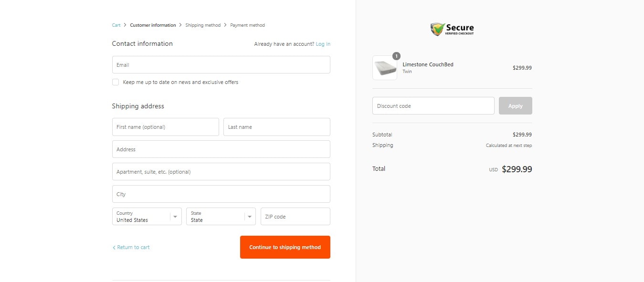Click Continue to shipping method button

[285, 247]
